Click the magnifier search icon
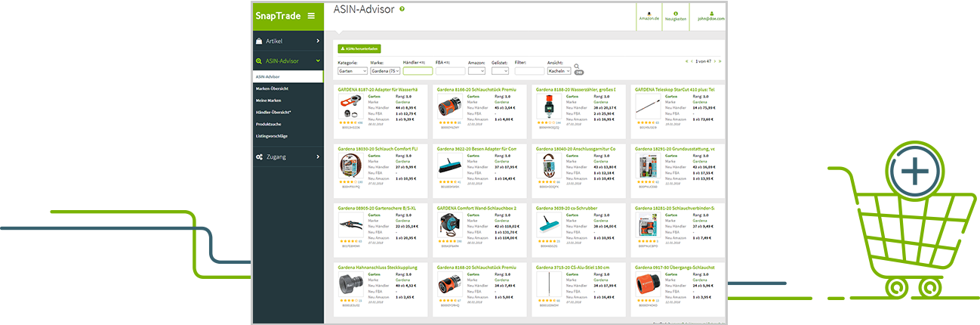 tap(577, 67)
